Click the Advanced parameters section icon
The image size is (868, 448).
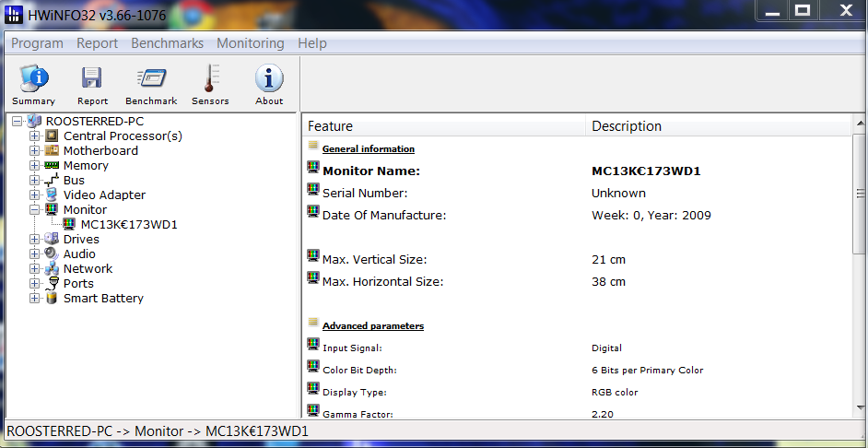(313, 323)
